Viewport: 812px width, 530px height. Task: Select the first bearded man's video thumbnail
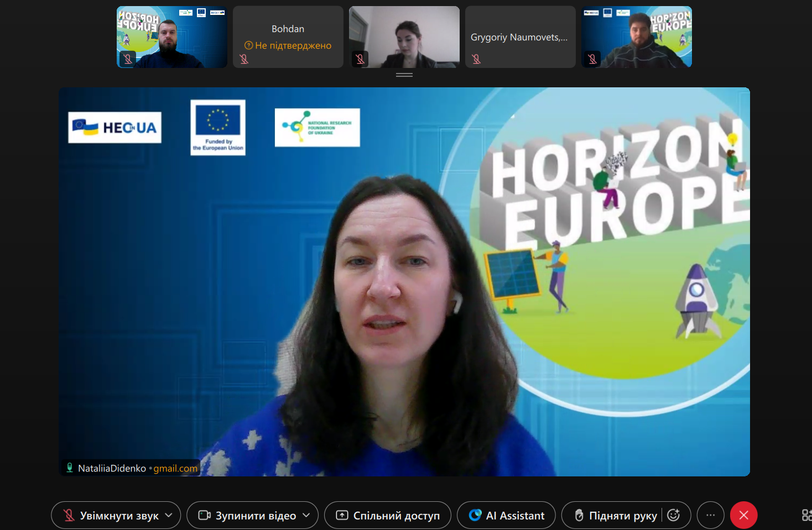coord(172,37)
